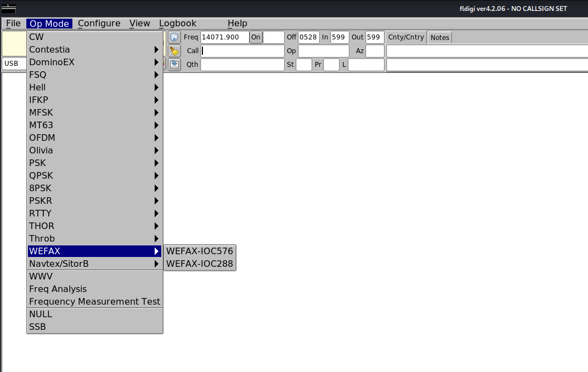Switch to the Cnty/Cntry tab

tap(406, 37)
